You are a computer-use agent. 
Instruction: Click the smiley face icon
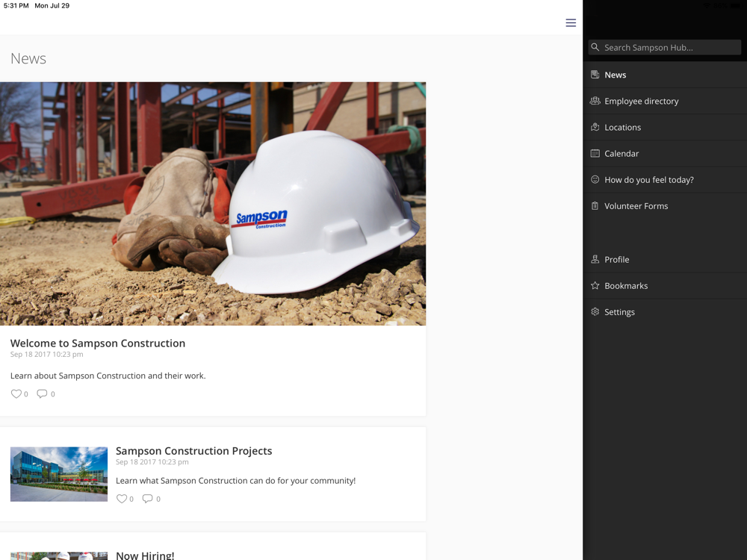pos(595,179)
